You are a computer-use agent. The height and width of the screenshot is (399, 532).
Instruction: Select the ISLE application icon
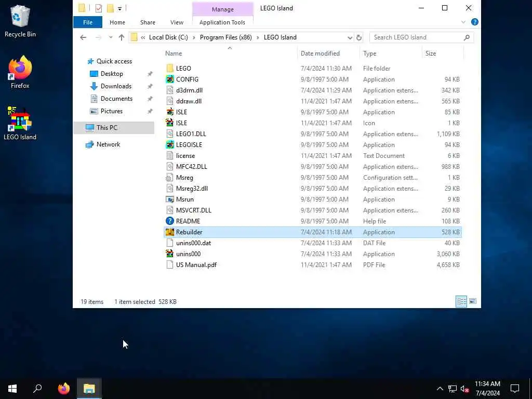pos(170,112)
